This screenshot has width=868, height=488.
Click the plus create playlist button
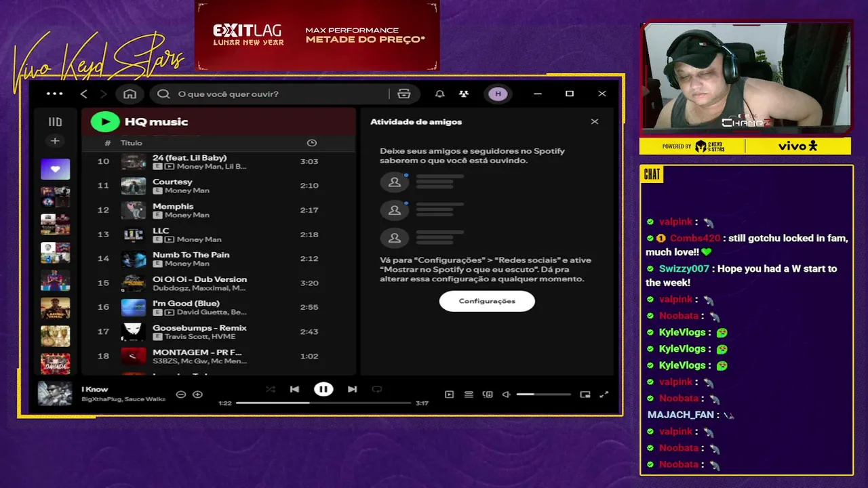[55, 141]
